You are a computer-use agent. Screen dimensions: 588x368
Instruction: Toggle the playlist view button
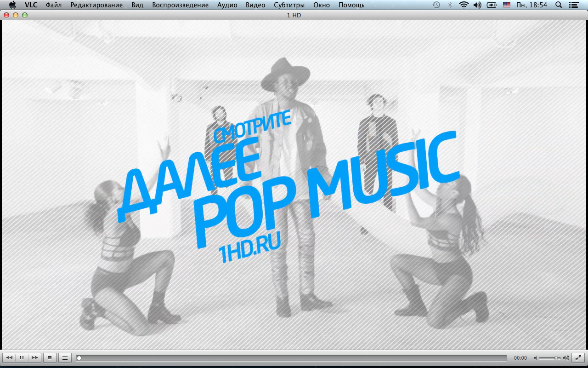pyautogui.click(x=65, y=357)
